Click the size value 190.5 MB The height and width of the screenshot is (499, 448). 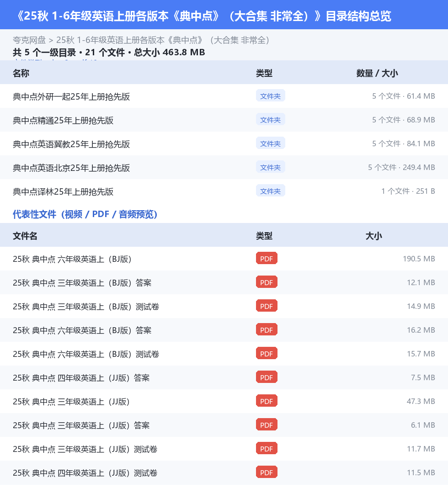point(419,259)
